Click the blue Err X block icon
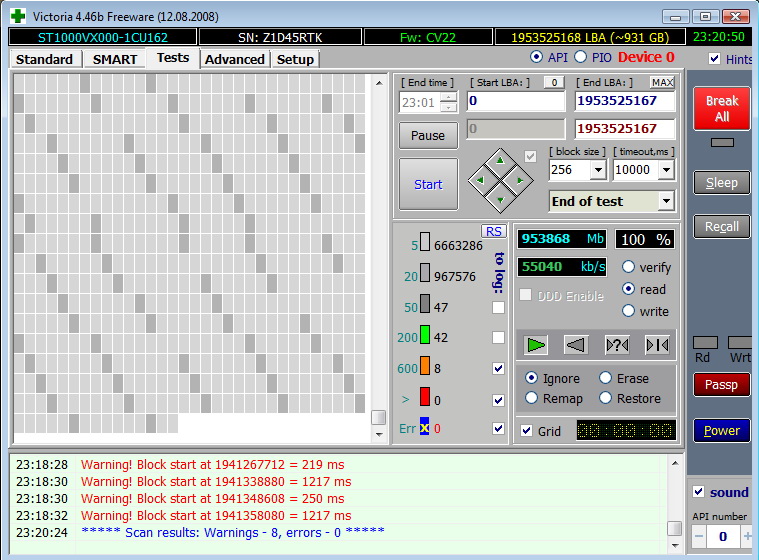This screenshot has height=560, width=759. [424, 426]
